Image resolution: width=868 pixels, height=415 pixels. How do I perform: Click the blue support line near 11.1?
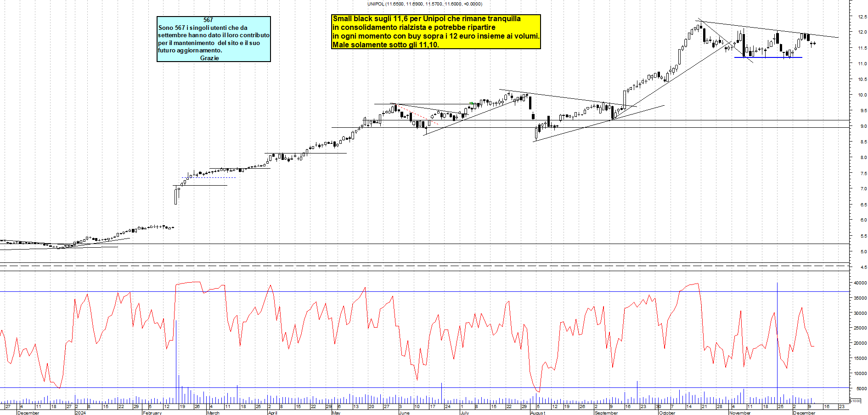[768, 57]
